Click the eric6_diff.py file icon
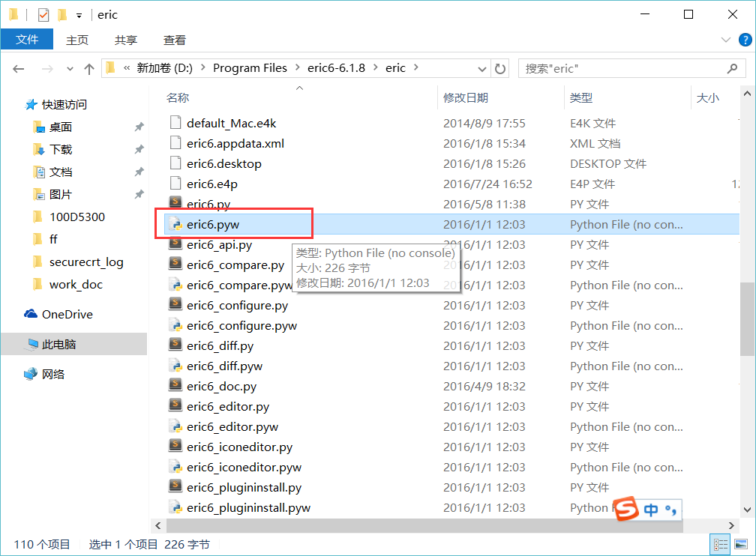Image resolution: width=756 pixels, height=556 pixels. [x=175, y=344]
